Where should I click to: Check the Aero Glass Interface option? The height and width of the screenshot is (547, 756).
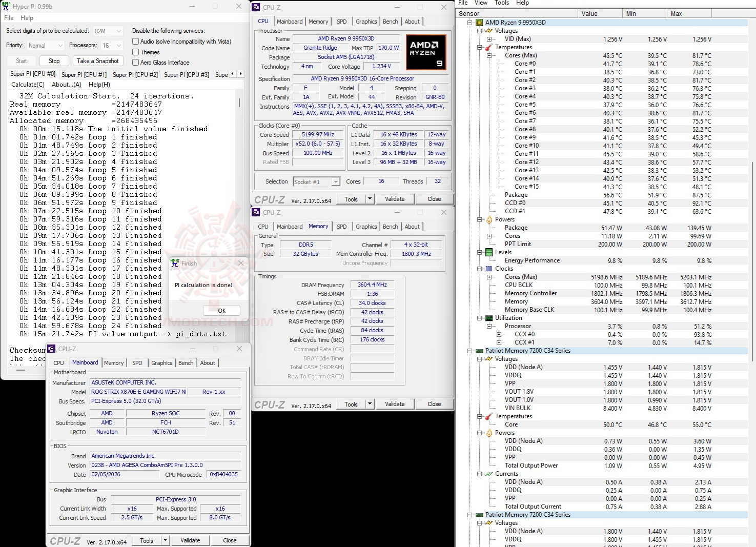click(136, 63)
